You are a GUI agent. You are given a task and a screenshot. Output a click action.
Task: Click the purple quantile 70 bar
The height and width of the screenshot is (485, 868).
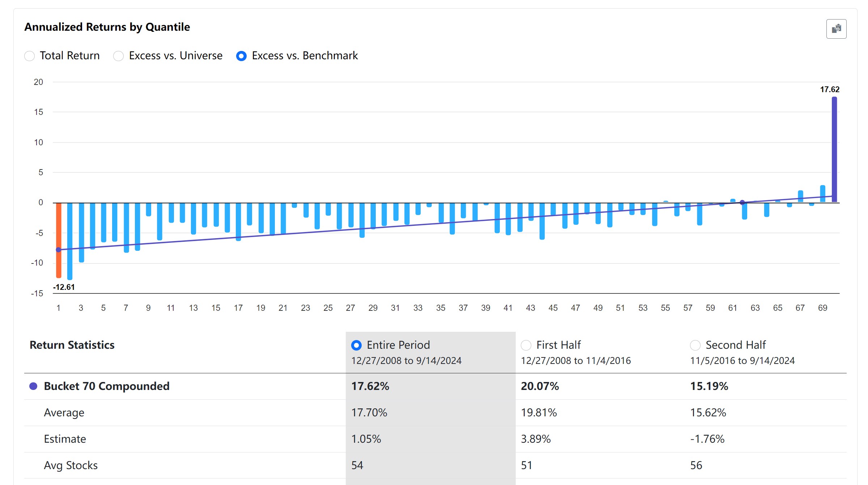(834, 149)
